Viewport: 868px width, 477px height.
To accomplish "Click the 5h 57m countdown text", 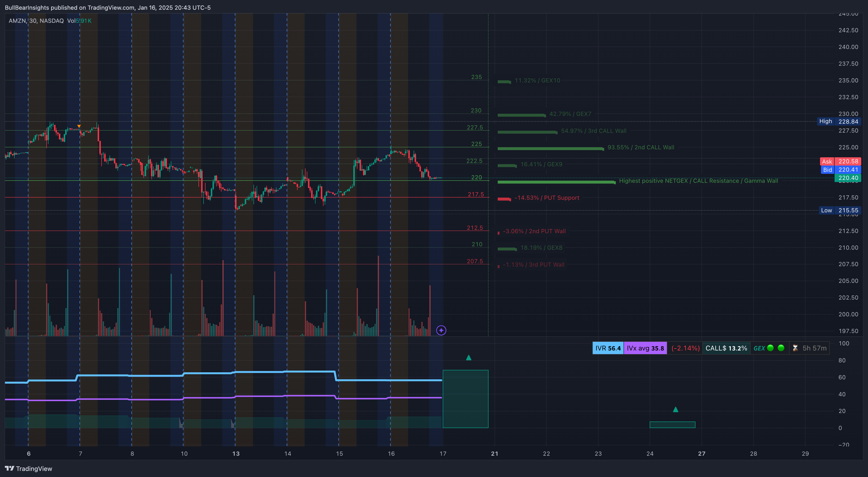I will 814,348.
